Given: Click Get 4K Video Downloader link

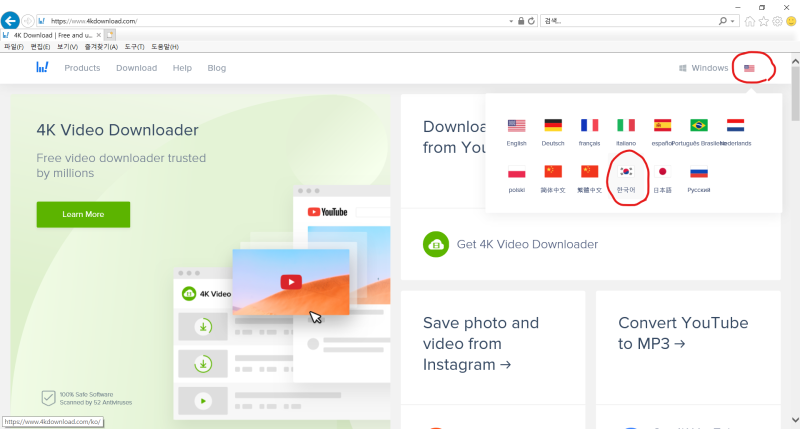Looking at the screenshot, I should click(x=527, y=244).
